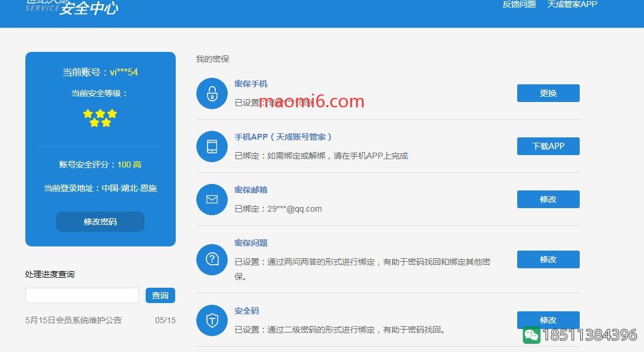Click the security level stars
The height and width of the screenshot is (352, 644).
pos(100,118)
